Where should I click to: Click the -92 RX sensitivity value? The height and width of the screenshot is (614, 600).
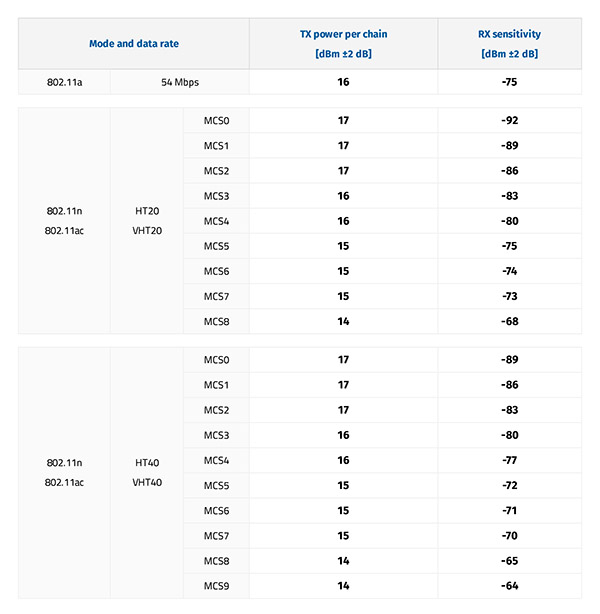tap(509, 121)
